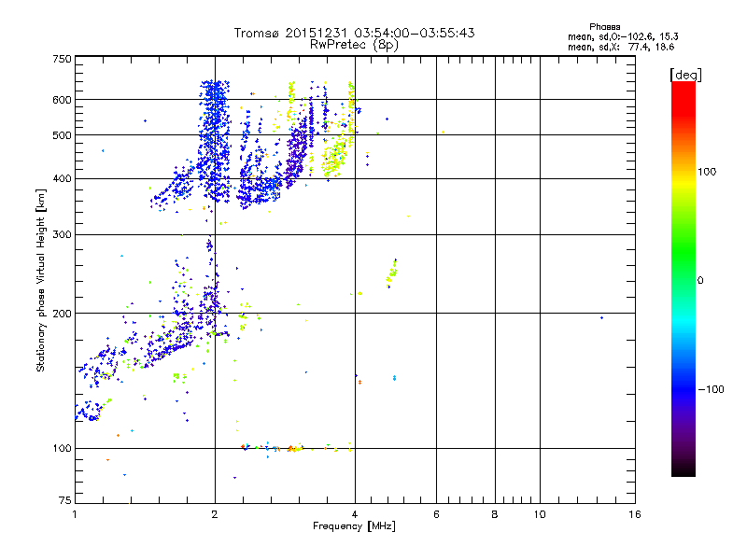Click the '[deg]' colorbar unit label

pyautogui.click(x=685, y=75)
